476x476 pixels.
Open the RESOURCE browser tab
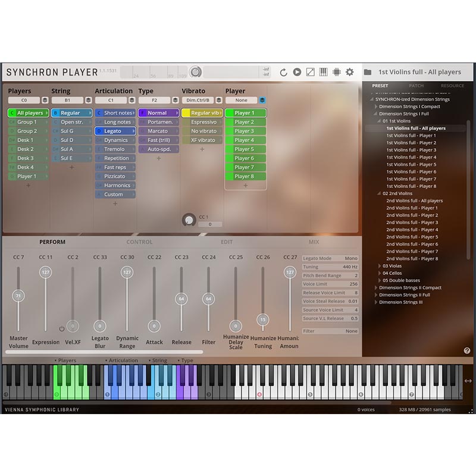pos(452,86)
